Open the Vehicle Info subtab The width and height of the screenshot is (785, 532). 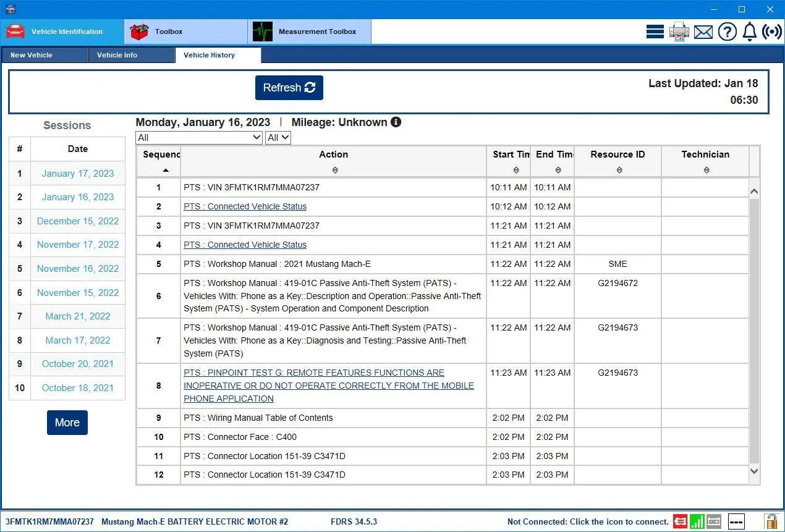pyautogui.click(x=132, y=55)
